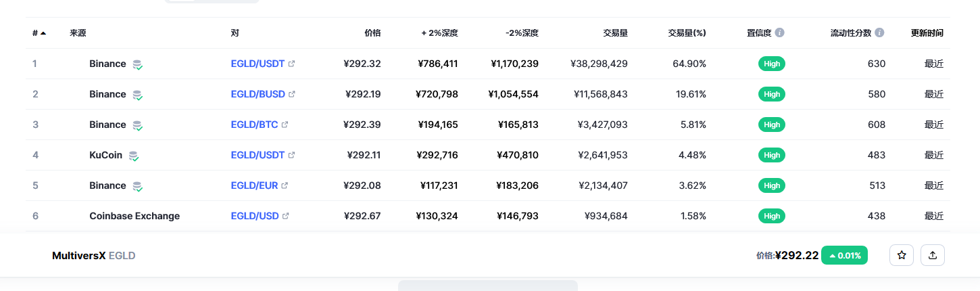Click verified reserves icon on Binance row 1

point(137,64)
